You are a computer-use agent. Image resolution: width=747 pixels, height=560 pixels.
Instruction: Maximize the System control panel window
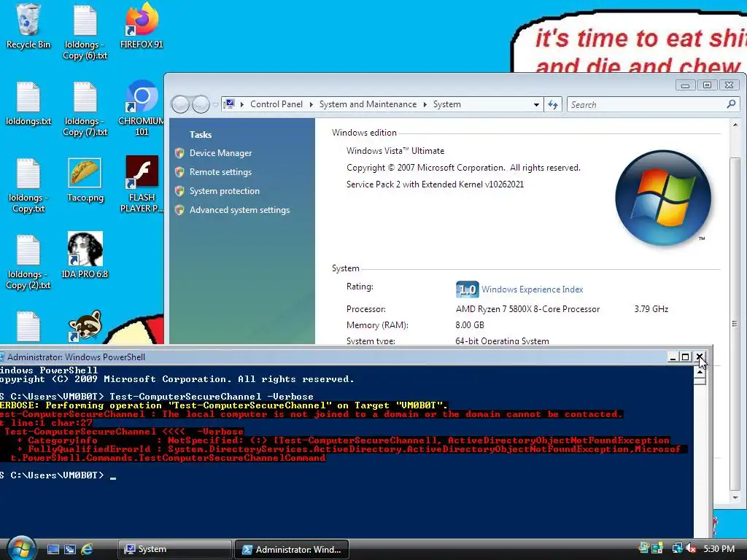point(707,85)
